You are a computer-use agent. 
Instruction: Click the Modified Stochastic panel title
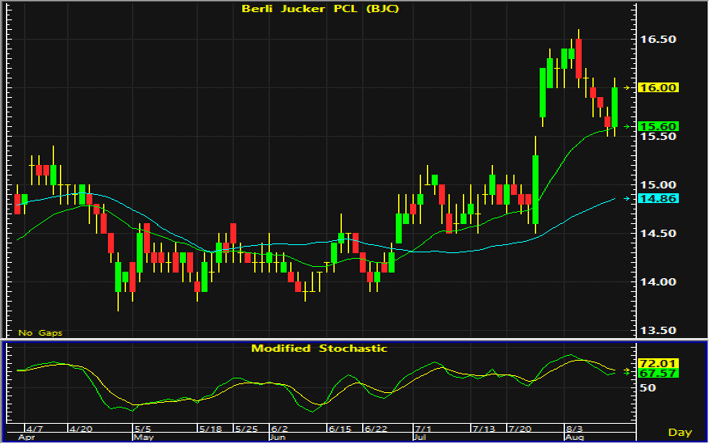point(319,349)
